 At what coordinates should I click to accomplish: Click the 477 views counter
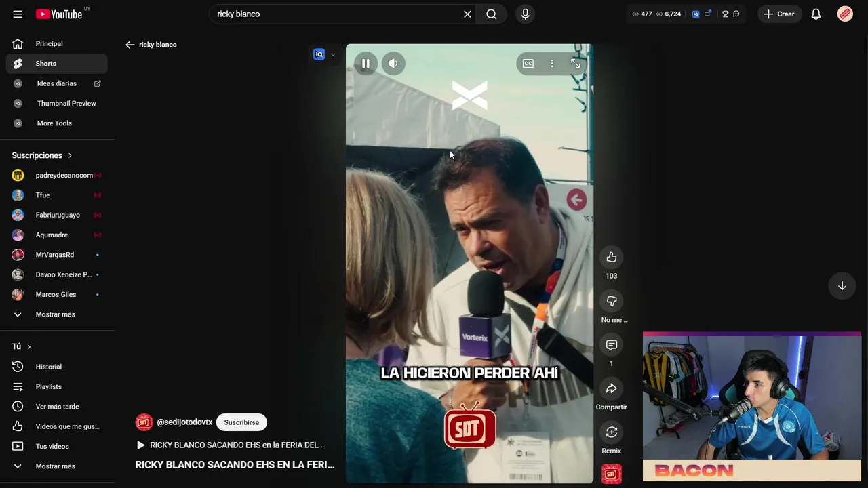[642, 14]
